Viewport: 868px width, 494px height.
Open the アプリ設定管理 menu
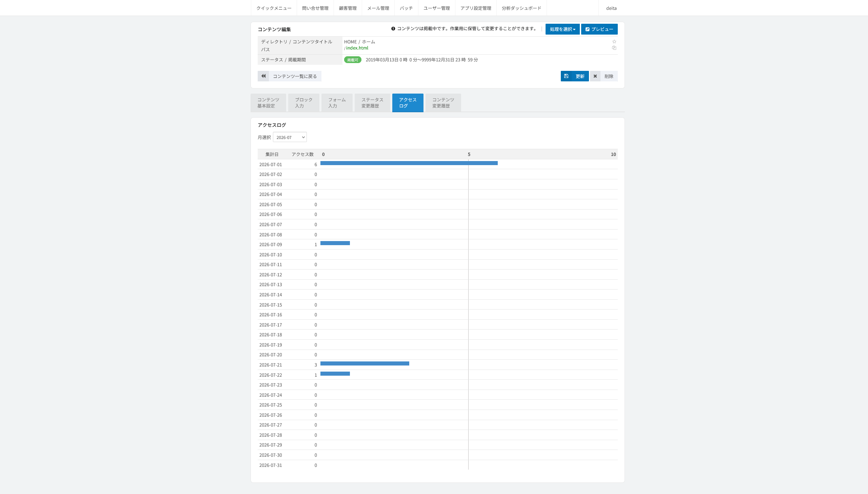(476, 8)
